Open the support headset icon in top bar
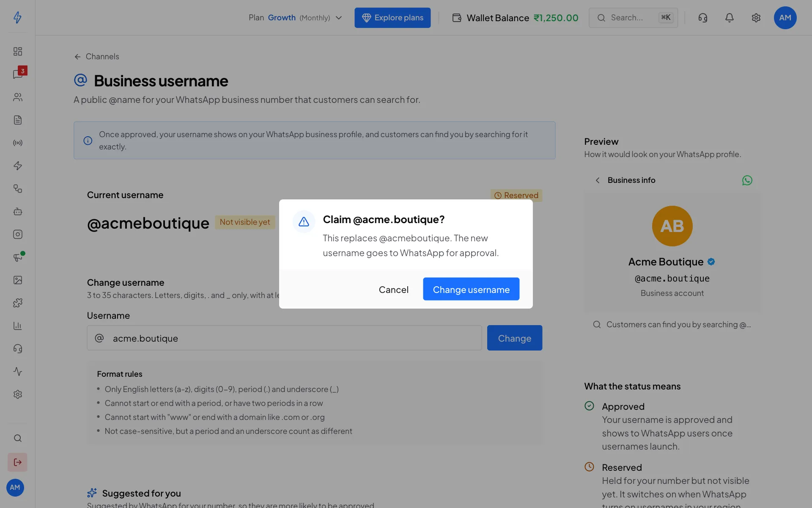812x508 pixels. point(703,18)
